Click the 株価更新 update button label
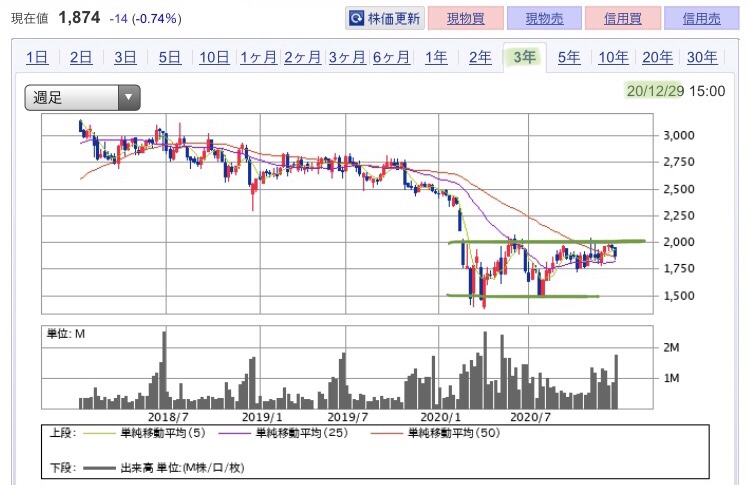The height and width of the screenshot is (485, 749). [x=394, y=19]
